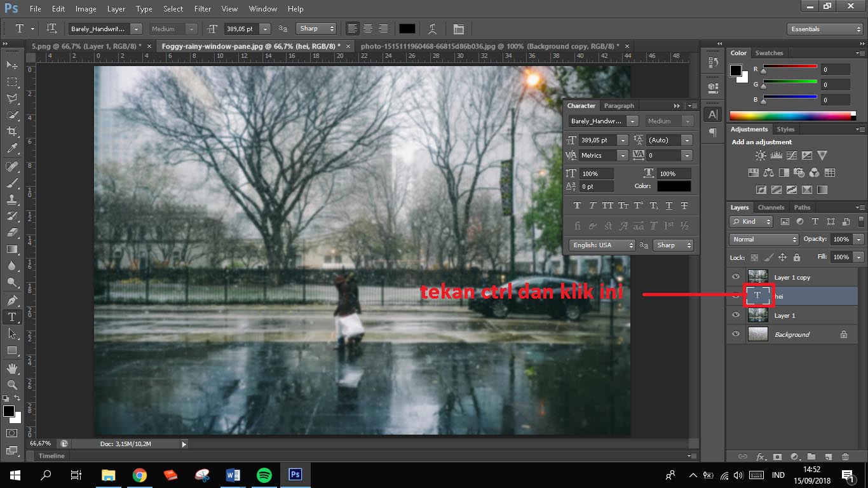The height and width of the screenshot is (488, 868).
Task: Select the Zoom tool in toolbox
Action: tap(11, 385)
